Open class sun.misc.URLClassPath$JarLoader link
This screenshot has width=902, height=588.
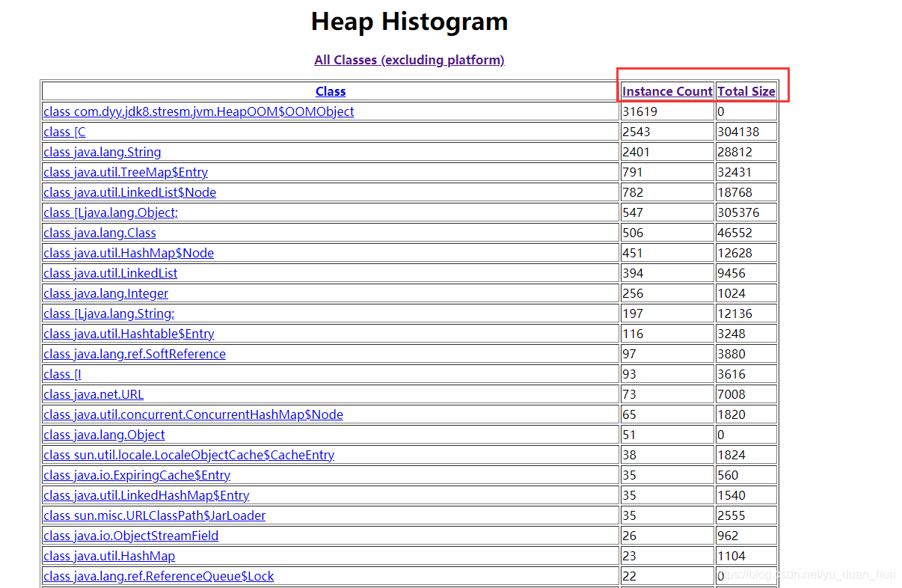point(155,515)
